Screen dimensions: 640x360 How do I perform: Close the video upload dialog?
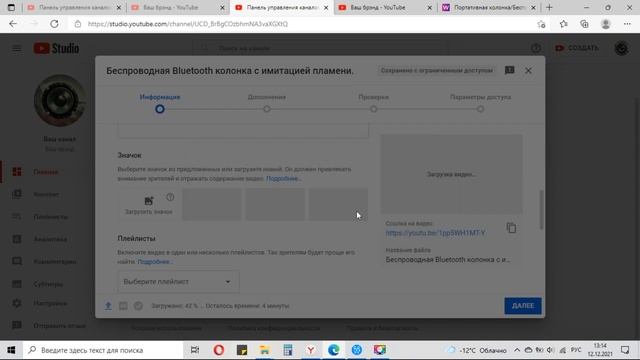528,71
